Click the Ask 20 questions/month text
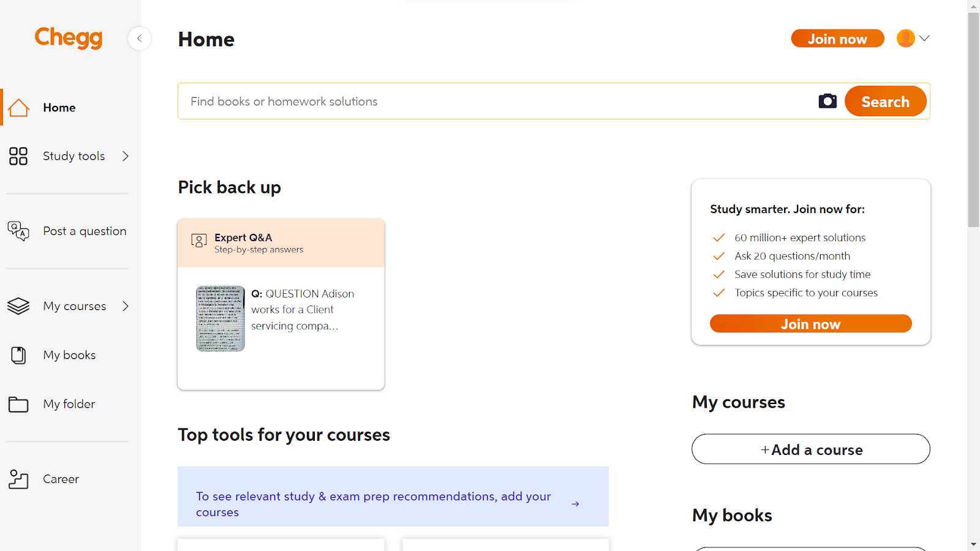The image size is (980, 551). coord(792,256)
